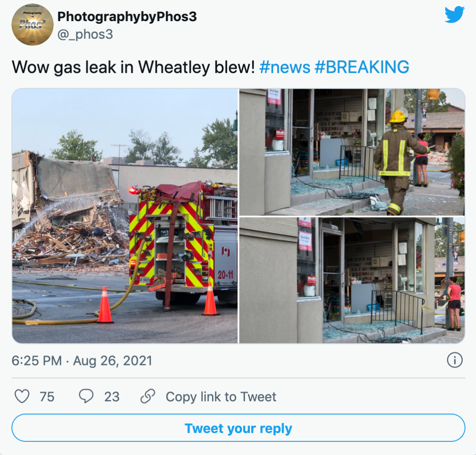Open the tweet timestamp 6:25 PM Aug 26, 2021
This screenshot has height=455, width=476.
coord(82,361)
